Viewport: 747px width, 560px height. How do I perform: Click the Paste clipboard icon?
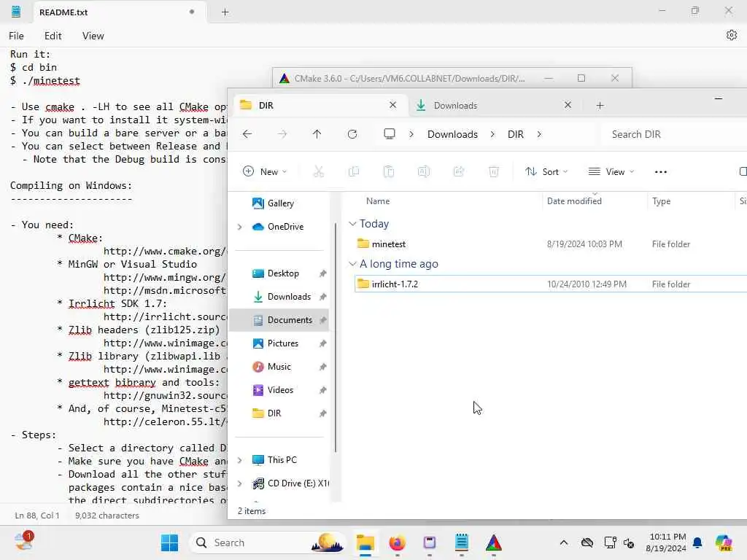point(389,171)
